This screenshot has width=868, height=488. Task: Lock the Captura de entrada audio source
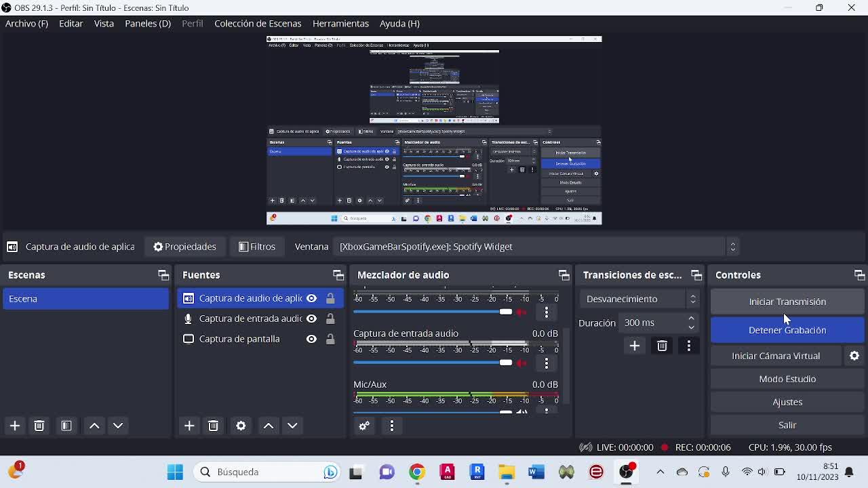pos(330,319)
